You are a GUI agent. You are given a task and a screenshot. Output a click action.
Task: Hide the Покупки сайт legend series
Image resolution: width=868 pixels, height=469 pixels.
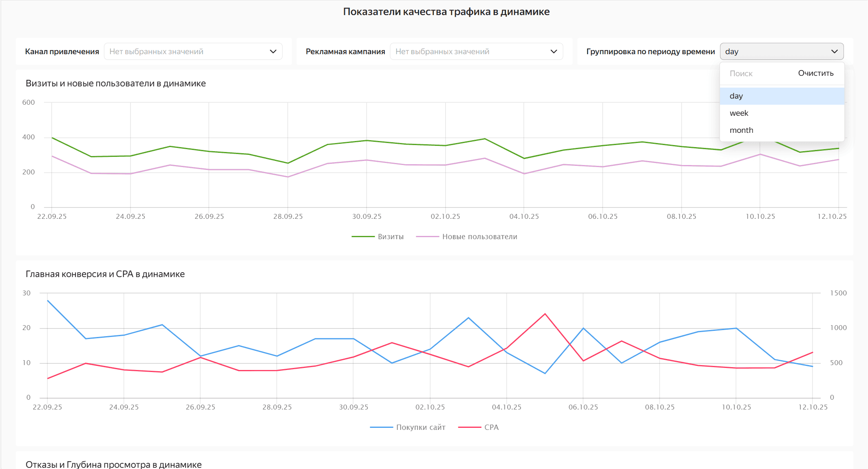(420, 427)
